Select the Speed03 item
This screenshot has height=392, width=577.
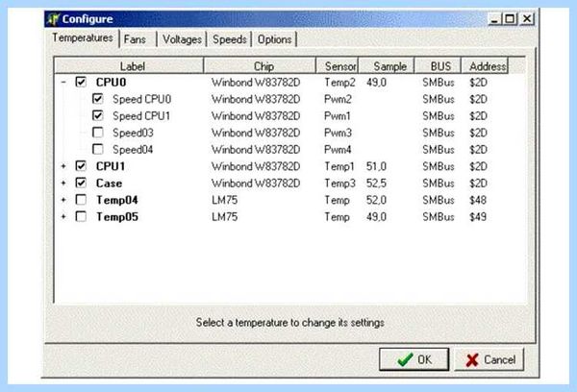(x=133, y=133)
